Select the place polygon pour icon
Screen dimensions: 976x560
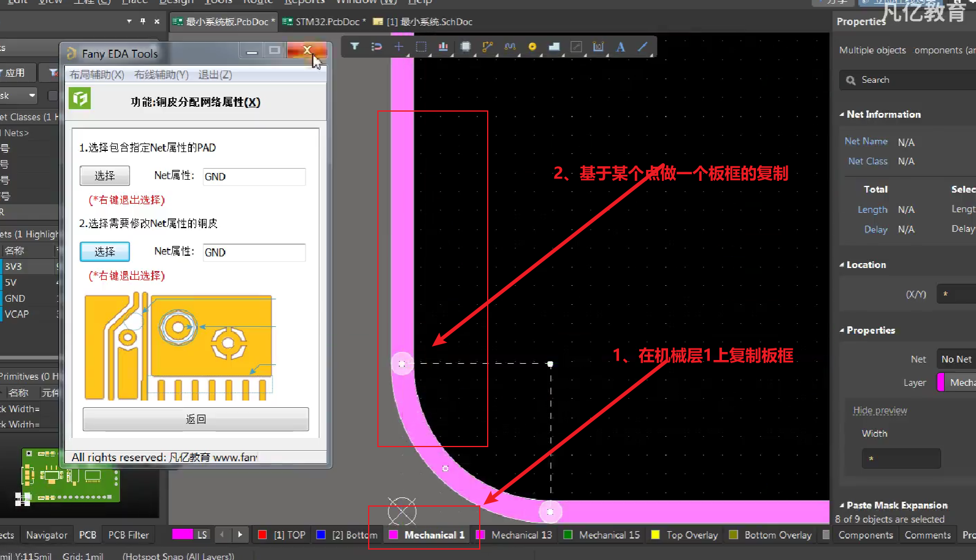tap(554, 47)
